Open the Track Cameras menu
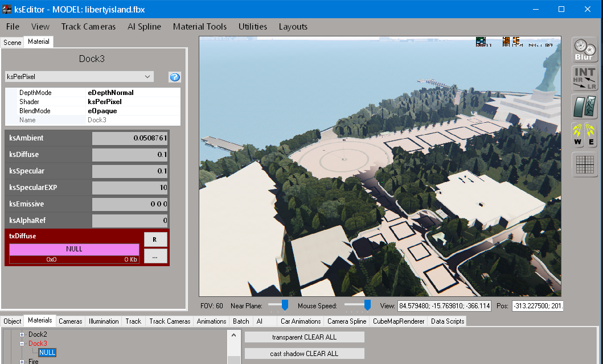This screenshot has height=364, width=603. point(88,27)
